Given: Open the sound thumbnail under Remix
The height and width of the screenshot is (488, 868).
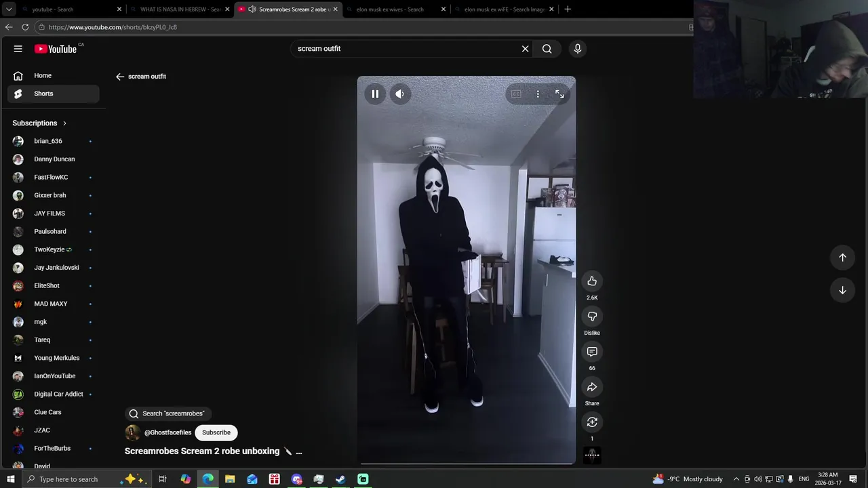Looking at the screenshot, I should [x=592, y=455].
